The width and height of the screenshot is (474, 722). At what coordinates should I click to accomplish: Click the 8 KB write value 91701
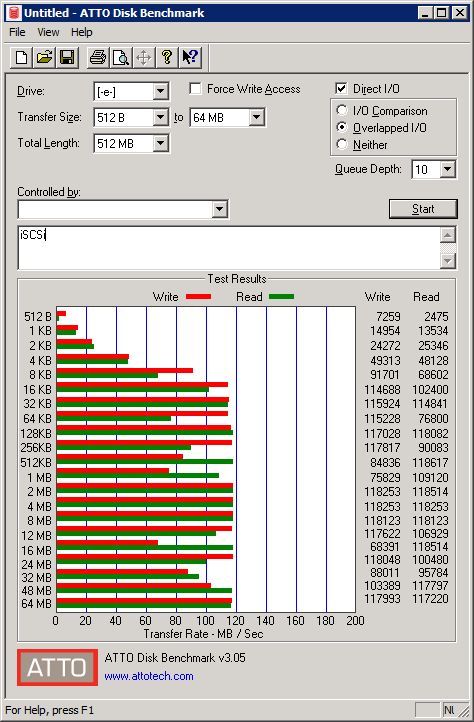click(x=385, y=375)
